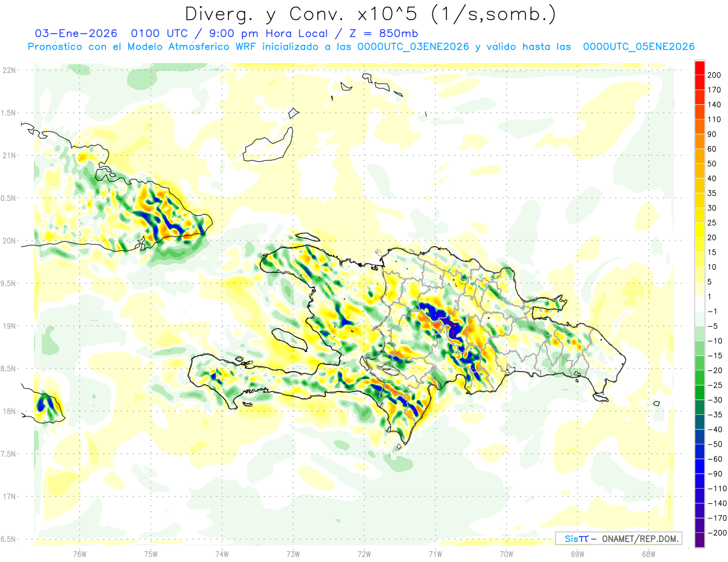The height and width of the screenshot is (562, 728).
Task: Click the '-110' color scale label
Action: [x=716, y=489]
